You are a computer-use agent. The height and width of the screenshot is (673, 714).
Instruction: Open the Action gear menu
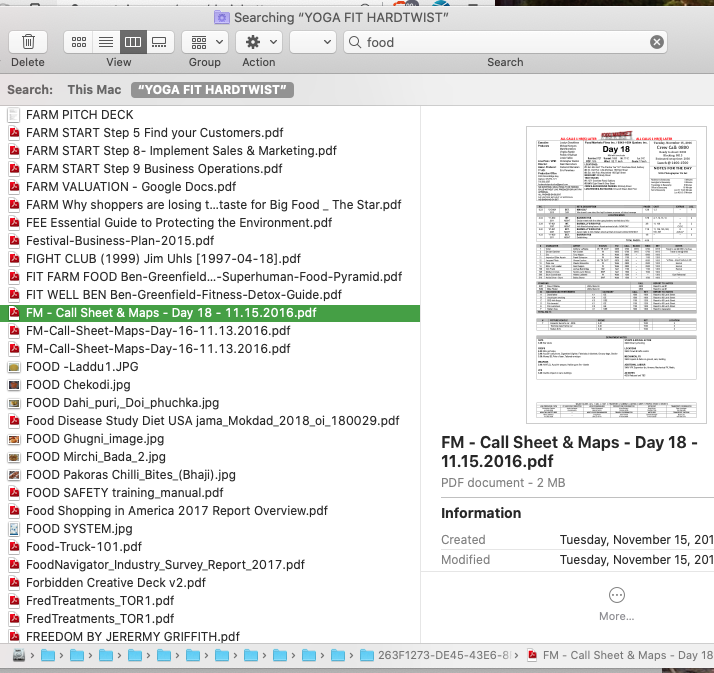pos(259,42)
